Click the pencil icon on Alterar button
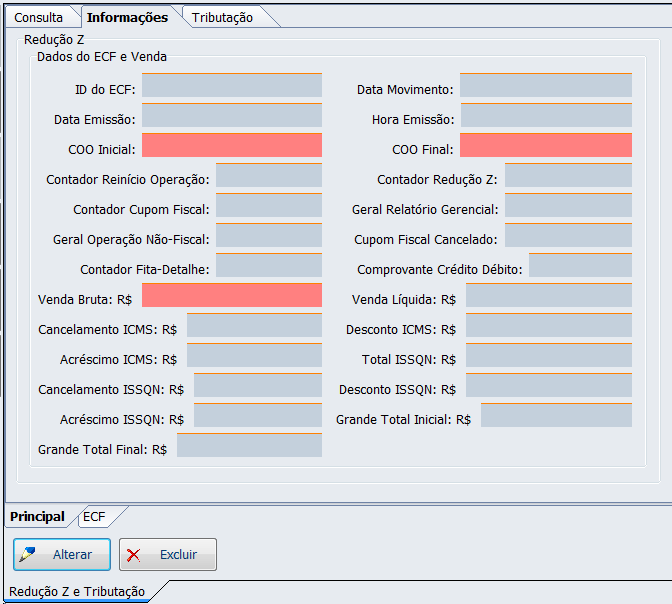The height and width of the screenshot is (604, 672). point(29,554)
